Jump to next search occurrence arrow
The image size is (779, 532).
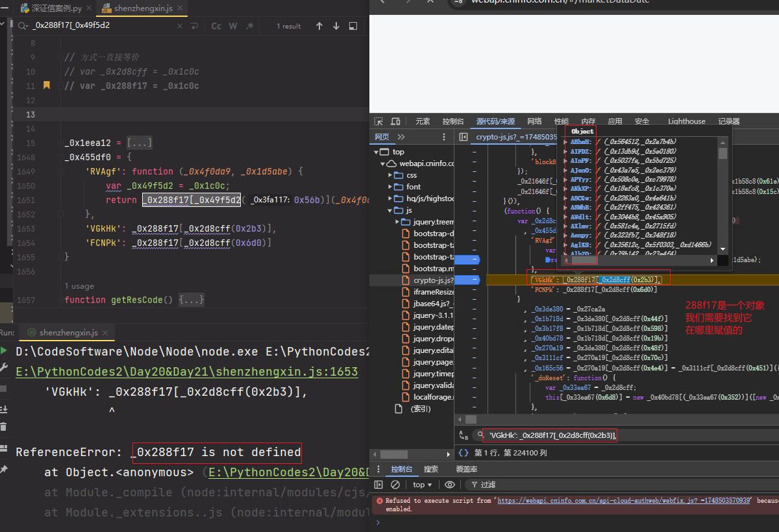(336, 26)
